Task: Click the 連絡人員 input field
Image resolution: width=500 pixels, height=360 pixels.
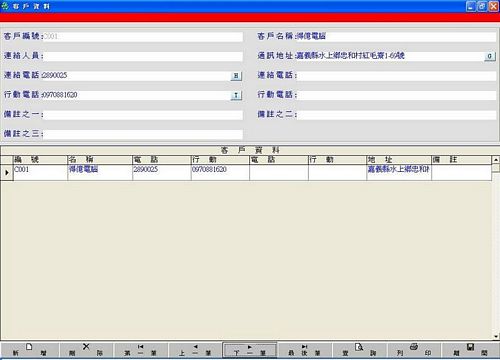Action: pos(143,56)
